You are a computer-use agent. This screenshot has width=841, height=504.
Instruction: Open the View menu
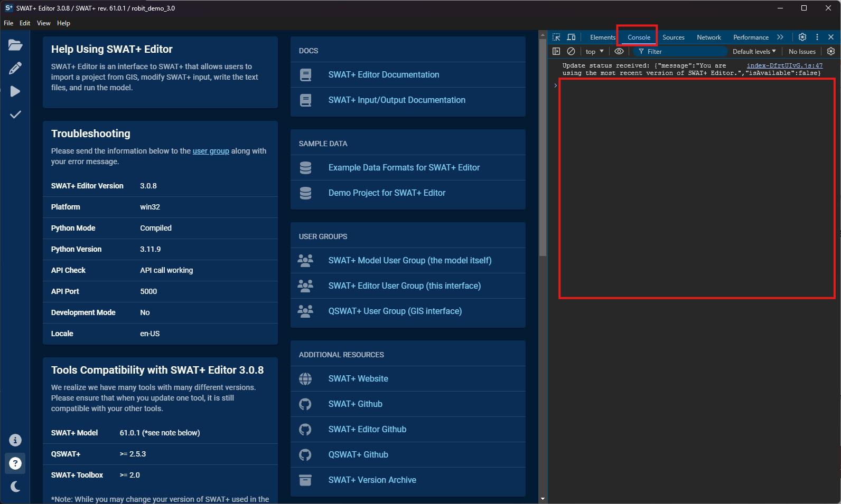pos(43,23)
